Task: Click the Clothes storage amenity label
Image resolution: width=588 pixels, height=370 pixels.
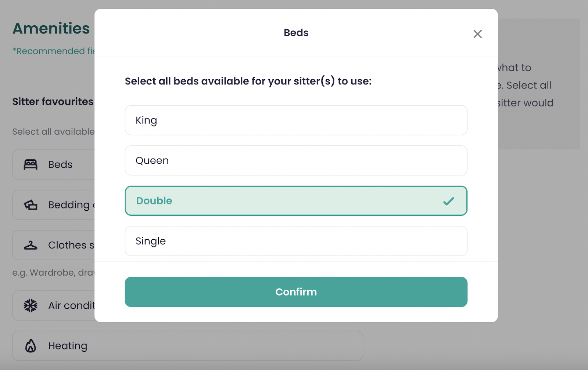Action: pyautogui.click(x=71, y=245)
